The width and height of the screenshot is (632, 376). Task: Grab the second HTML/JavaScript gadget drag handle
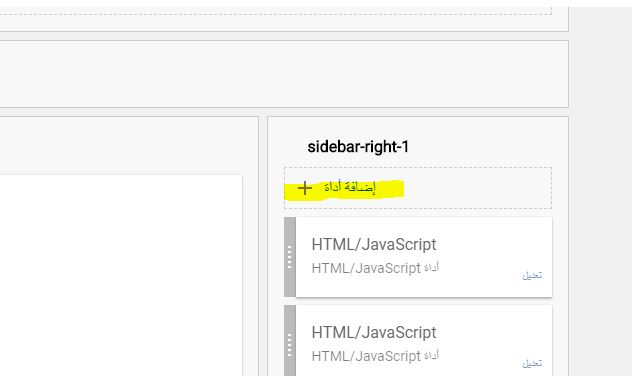pyautogui.click(x=290, y=345)
